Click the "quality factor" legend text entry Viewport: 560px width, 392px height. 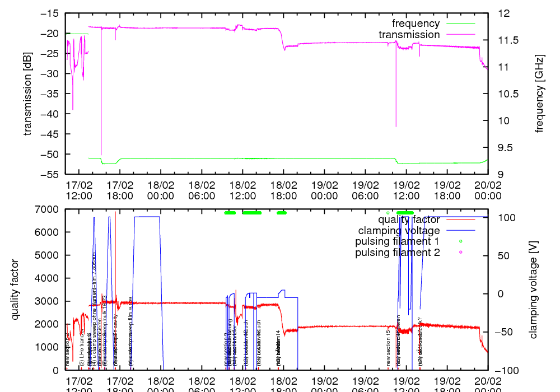click(408, 219)
